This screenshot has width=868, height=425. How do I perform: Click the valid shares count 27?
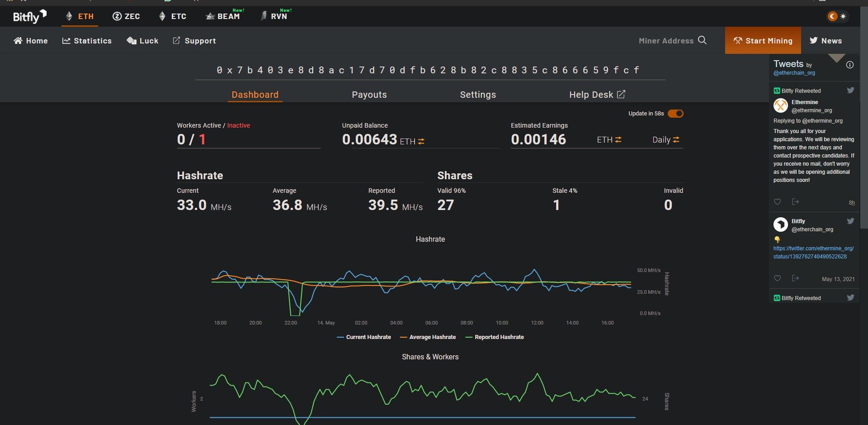(445, 205)
